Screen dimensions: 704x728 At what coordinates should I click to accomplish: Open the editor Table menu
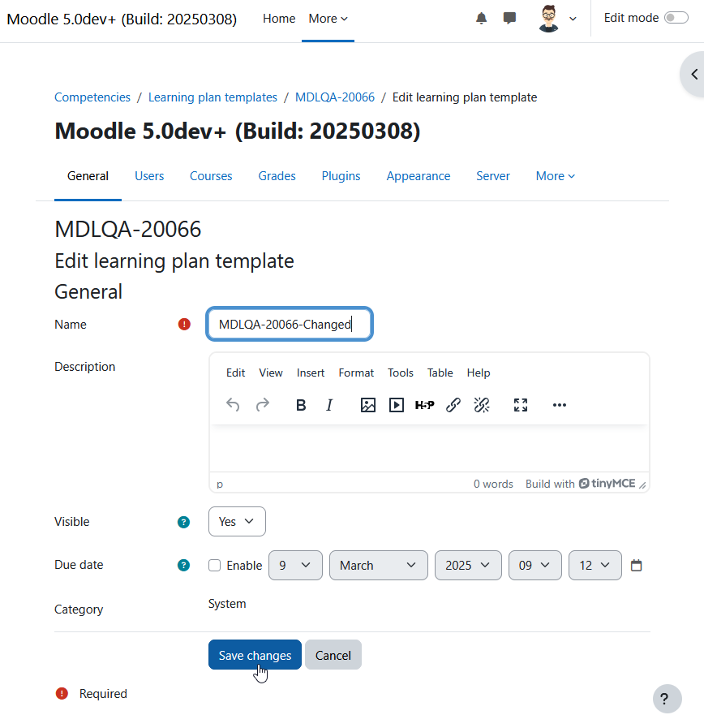(440, 373)
